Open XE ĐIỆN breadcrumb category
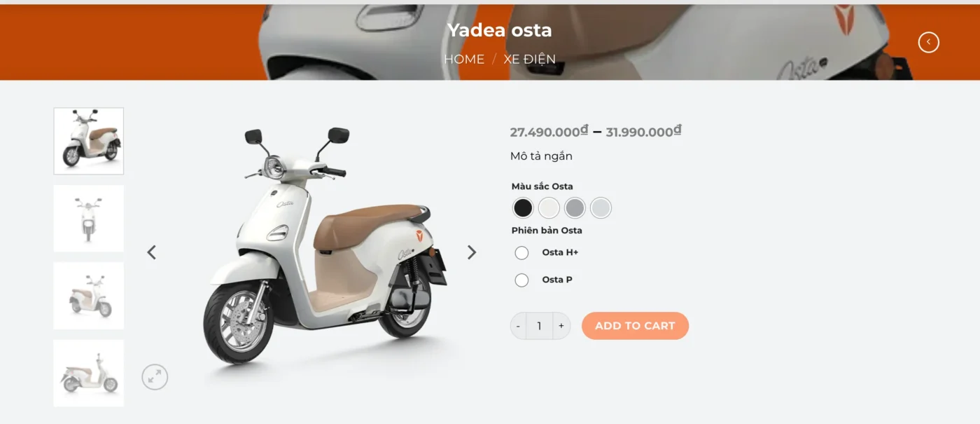 click(530, 60)
